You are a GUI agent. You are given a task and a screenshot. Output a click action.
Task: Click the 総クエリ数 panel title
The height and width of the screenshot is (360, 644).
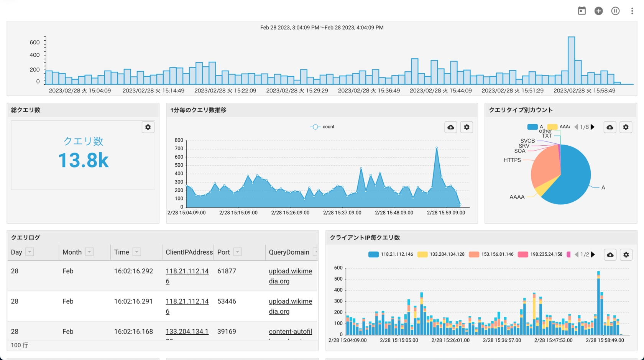click(26, 110)
